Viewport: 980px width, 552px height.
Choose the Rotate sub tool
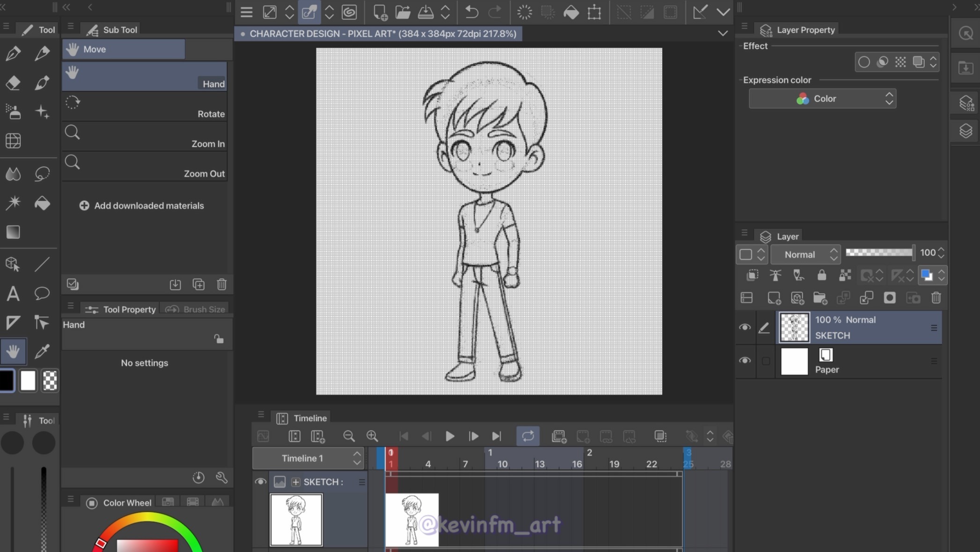pyautogui.click(x=144, y=107)
